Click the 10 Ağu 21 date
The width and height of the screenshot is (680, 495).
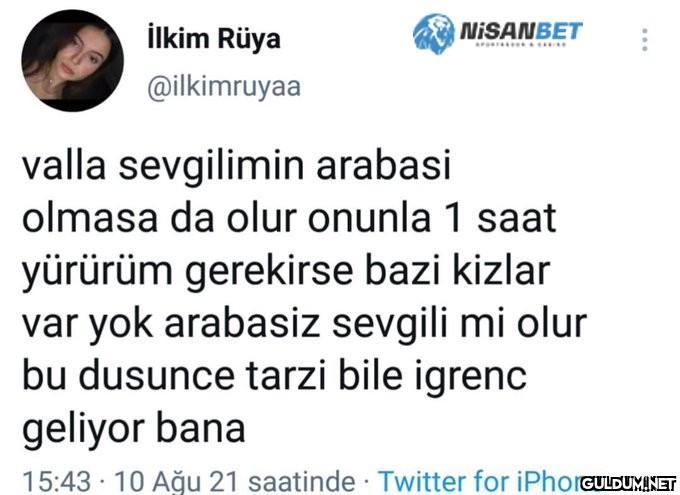(x=177, y=482)
